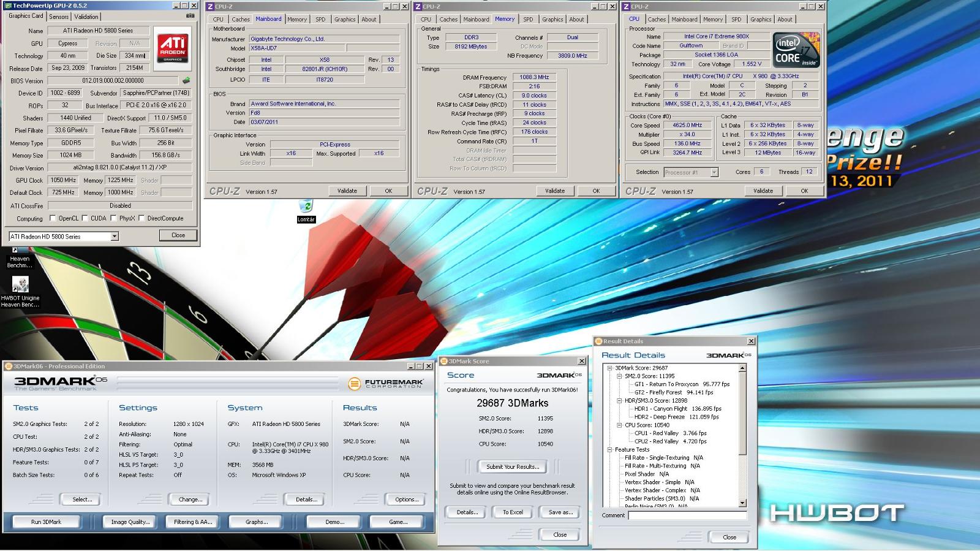Image resolution: width=980 pixels, height=551 pixels.
Task: Click the Close button in GPU-Z
Action: click(178, 235)
